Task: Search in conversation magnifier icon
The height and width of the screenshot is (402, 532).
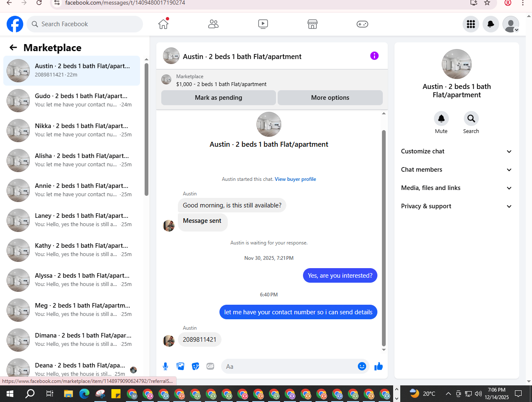Action: tap(471, 118)
